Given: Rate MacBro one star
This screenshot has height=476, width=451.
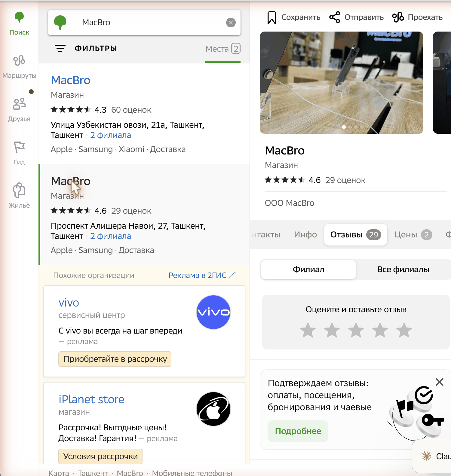Looking at the screenshot, I should pyautogui.click(x=308, y=330).
